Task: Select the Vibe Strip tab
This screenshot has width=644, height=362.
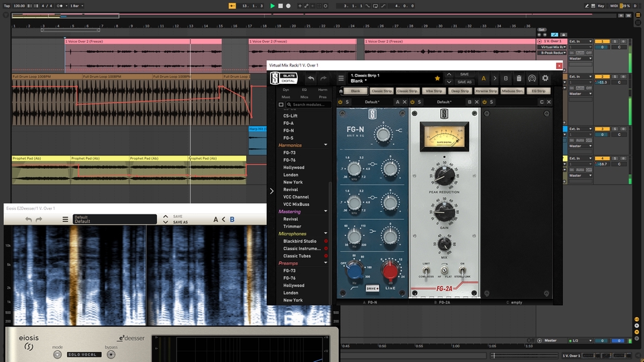Action: pos(434,91)
